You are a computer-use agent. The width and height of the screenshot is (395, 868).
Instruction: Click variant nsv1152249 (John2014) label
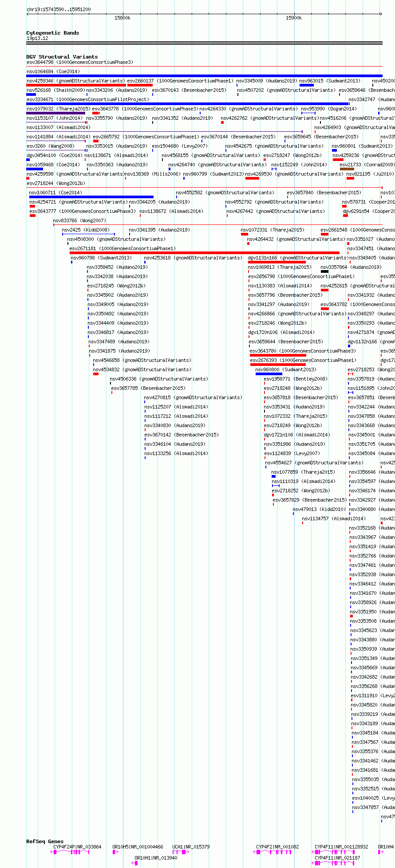point(299,165)
